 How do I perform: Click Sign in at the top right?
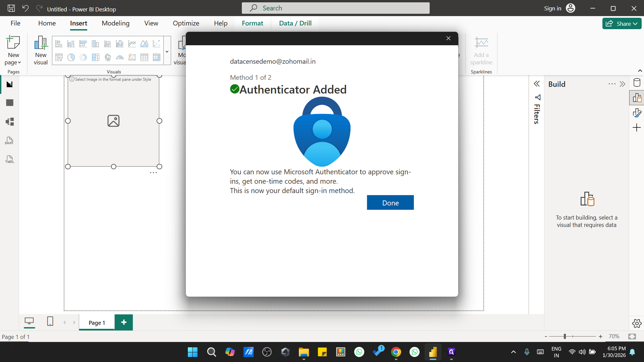(552, 8)
